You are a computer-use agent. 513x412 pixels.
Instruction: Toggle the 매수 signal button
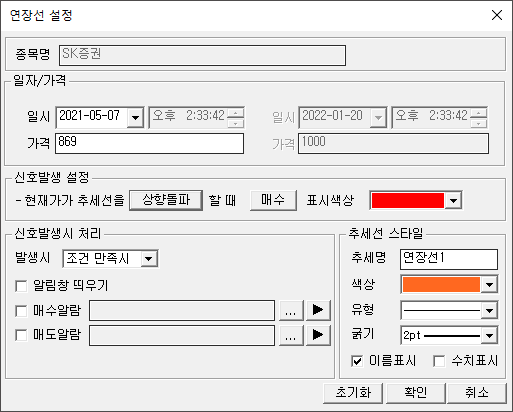(x=273, y=200)
